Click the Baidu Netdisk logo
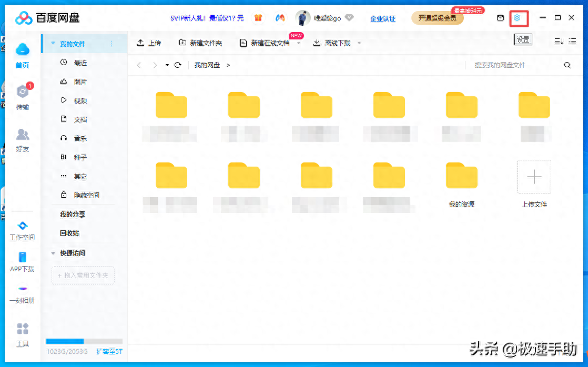This screenshot has width=588, height=367. [x=48, y=18]
